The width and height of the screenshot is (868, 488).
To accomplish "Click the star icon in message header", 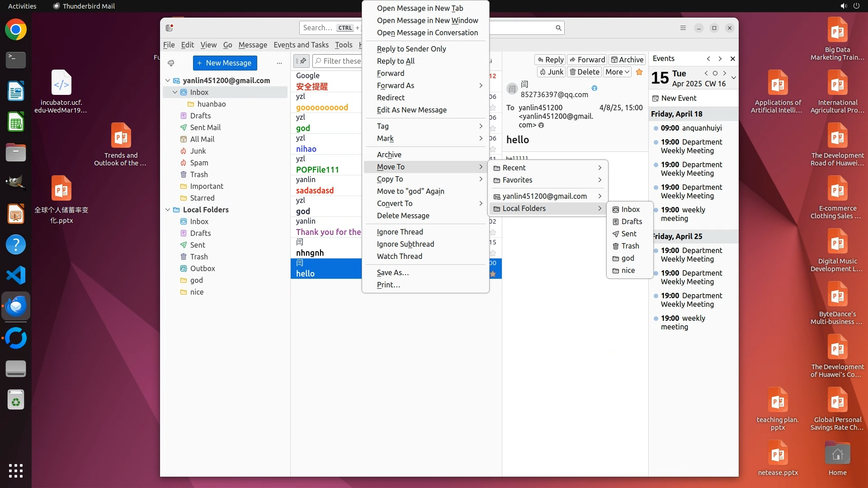I will click(x=639, y=72).
